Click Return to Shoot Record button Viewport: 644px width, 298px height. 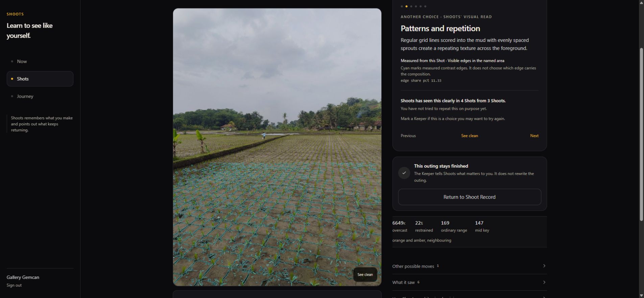(470, 197)
